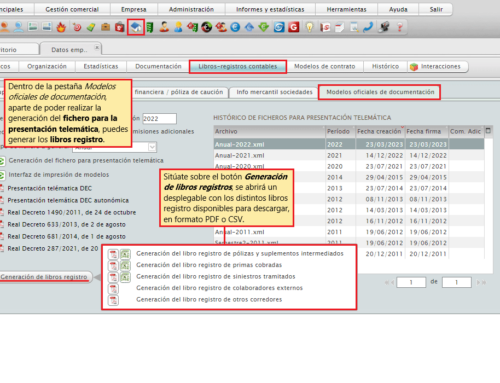500x383 pixels.
Task: Open the Informes y estadísticas menu
Action: tap(270, 9)
